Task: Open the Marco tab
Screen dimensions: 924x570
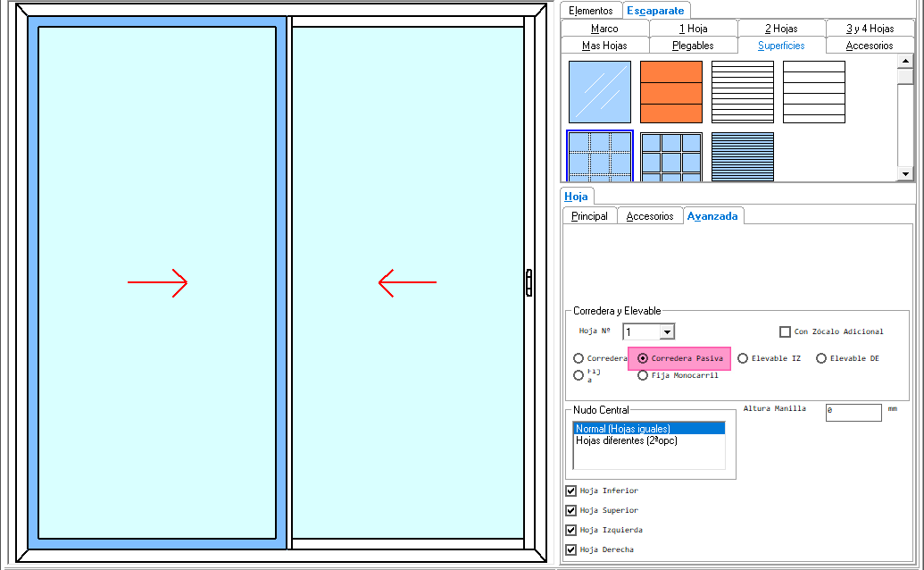Action: tap(604, 29)
